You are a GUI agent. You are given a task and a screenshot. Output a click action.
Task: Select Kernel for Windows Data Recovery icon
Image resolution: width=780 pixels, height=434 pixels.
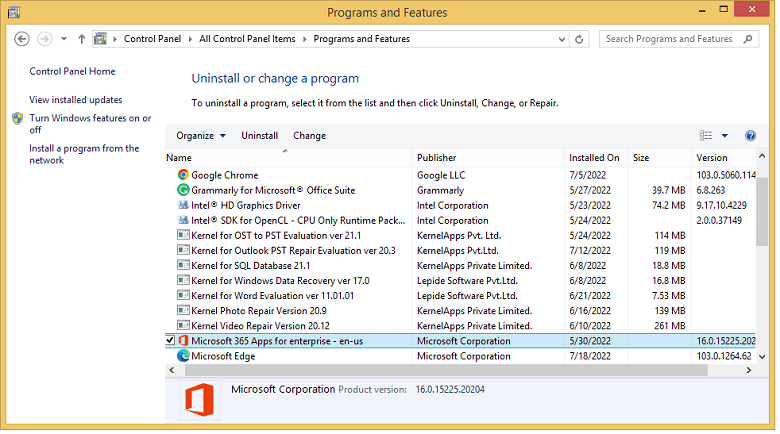pos(183,280)
